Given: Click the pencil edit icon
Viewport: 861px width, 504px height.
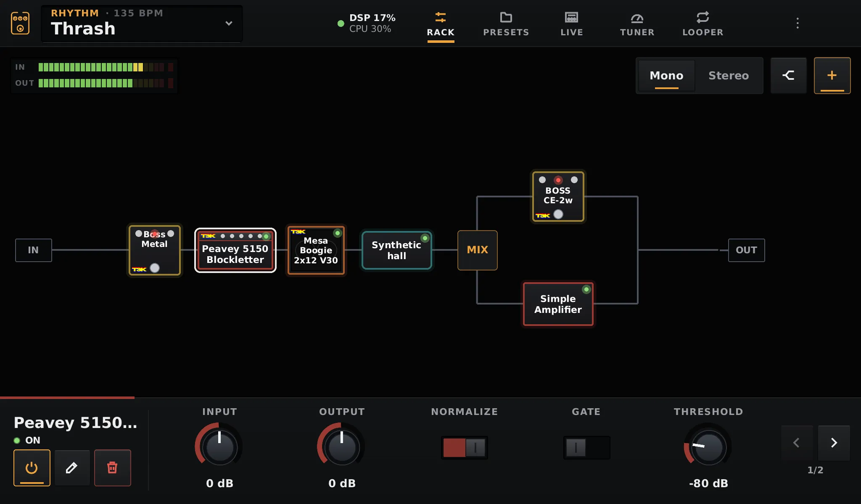Looking at the screenshot, I should [72, 468].
